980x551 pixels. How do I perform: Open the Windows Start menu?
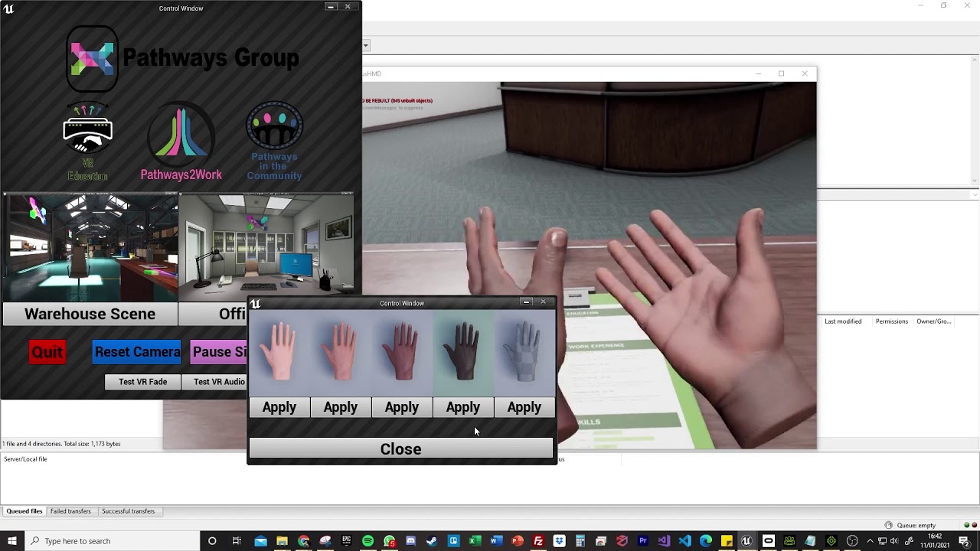pyautogui.click(x=11, y=541)
